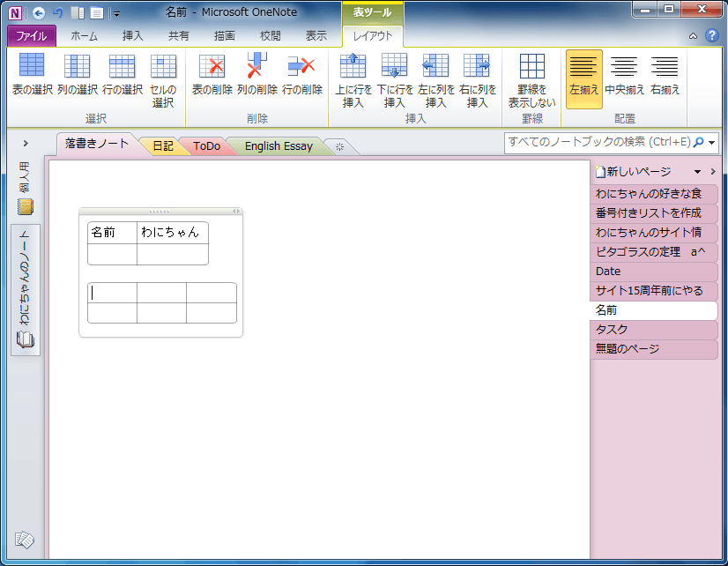Create a new section with star tab
The width and height of the screenshot is (728, 566).
click(340, 146)
